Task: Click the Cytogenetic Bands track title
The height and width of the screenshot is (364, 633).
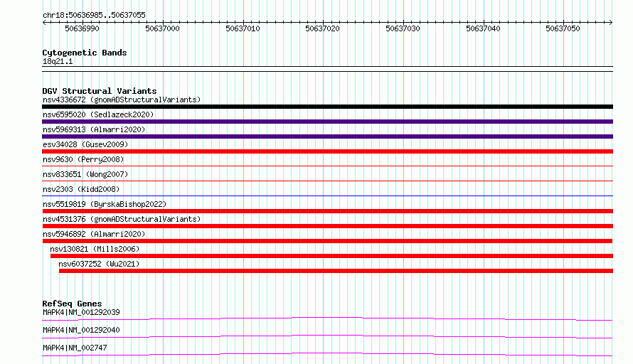Action: tap(85, 53)
